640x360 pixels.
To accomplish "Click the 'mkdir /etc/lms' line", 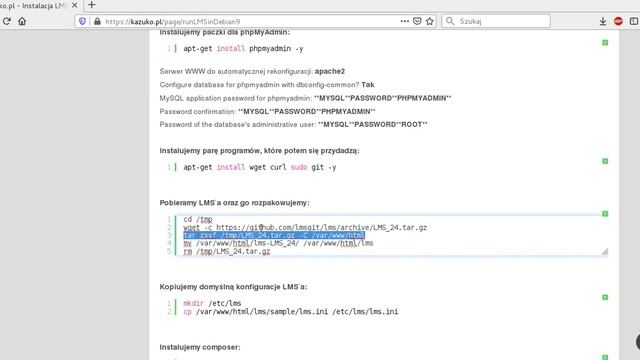I will click(212, 303).
